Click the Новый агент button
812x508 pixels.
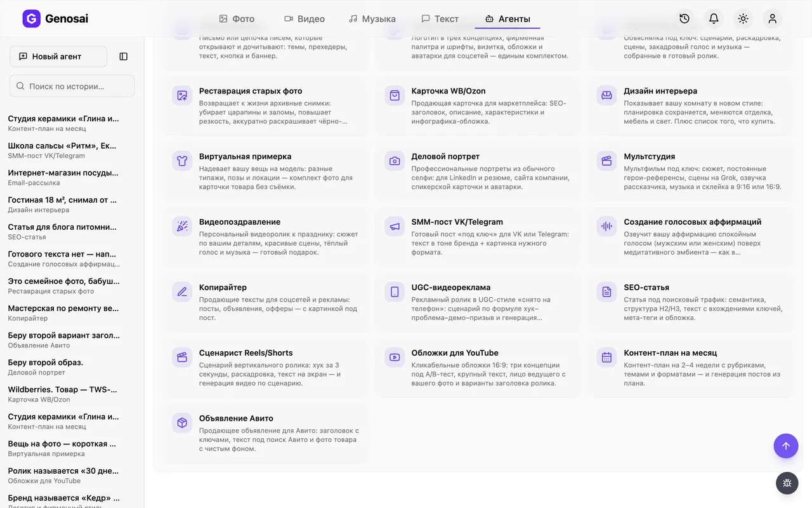click(x=58, y=57)
